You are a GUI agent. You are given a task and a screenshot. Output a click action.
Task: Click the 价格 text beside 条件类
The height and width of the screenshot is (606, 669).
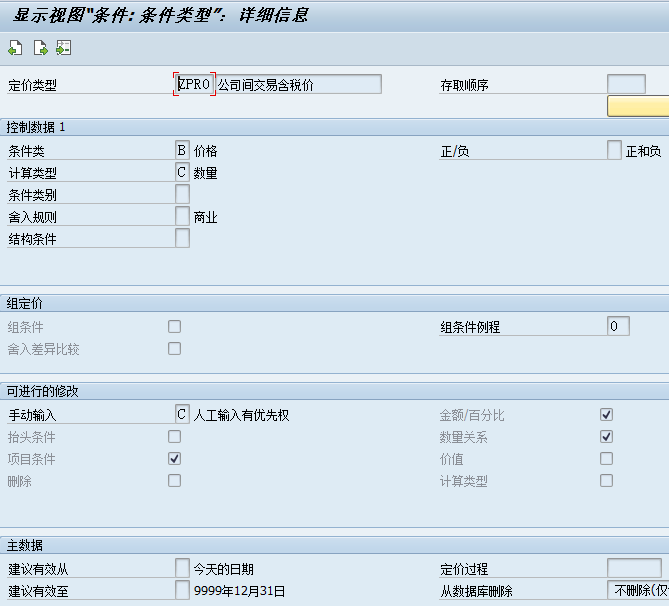pyautogui.click(x=206, y=151)
